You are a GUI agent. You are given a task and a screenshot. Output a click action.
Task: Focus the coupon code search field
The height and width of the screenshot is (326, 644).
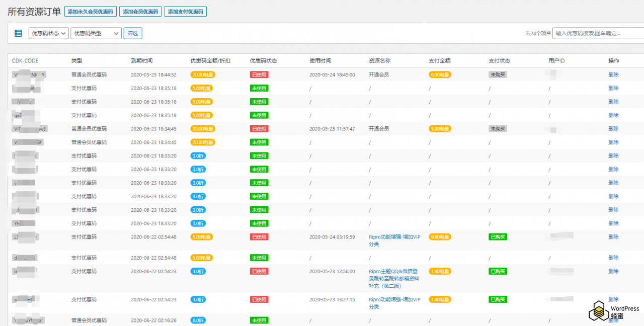pos(598,33)
